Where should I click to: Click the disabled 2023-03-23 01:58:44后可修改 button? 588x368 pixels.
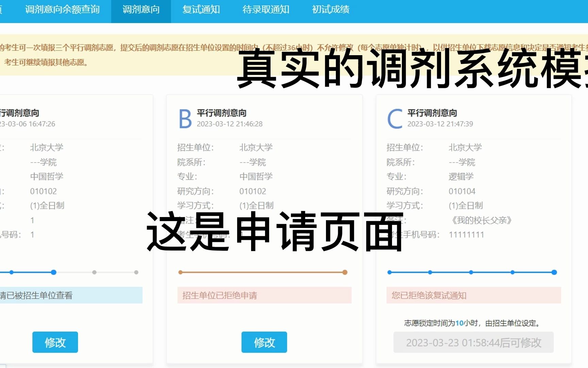[473, 342]
